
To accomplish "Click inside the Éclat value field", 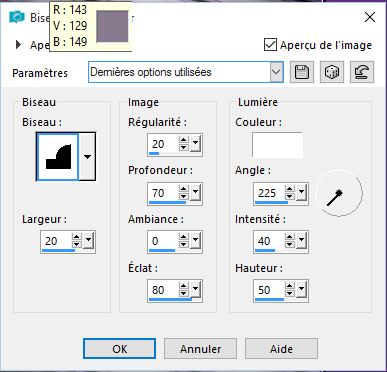I will (x=163, y=290).
